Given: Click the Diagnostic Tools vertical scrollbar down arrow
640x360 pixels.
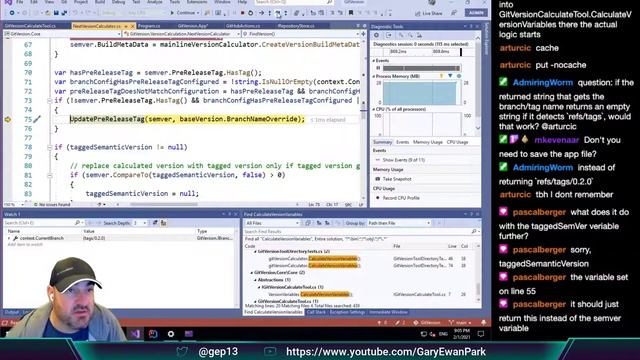Looking at the screenshot, I should (x=478, y=128).
